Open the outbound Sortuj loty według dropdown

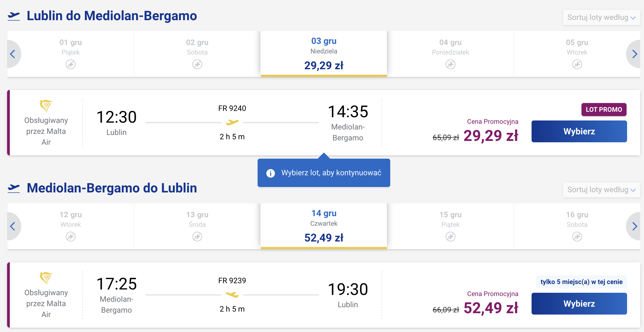coord(601,17)
